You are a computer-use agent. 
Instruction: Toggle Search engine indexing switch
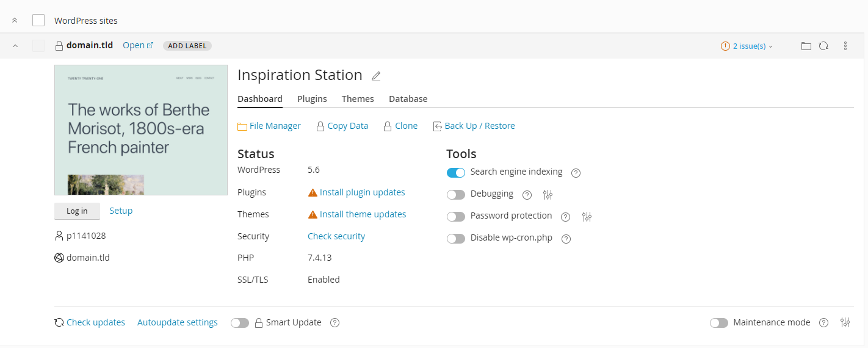click(x=456, y=173)
